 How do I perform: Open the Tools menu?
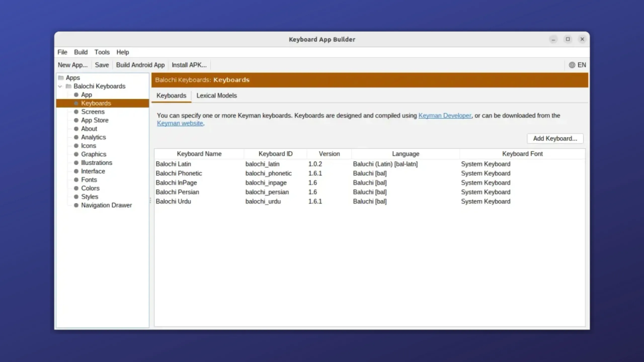[102, 52]
